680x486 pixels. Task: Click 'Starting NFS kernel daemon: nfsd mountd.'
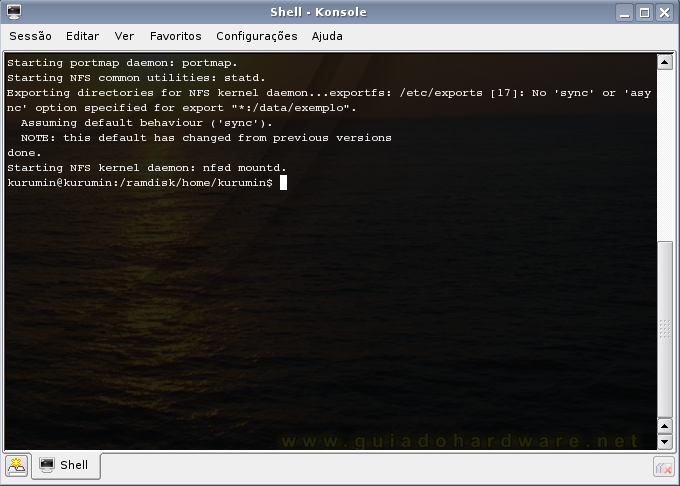pyautogui.click(x=147, y=168)
